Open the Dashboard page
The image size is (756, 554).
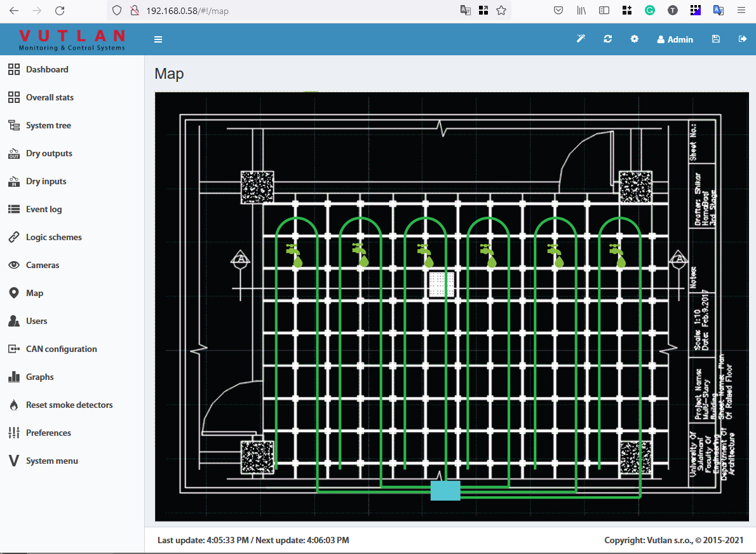pyautogui.click(x=47, y=69)
